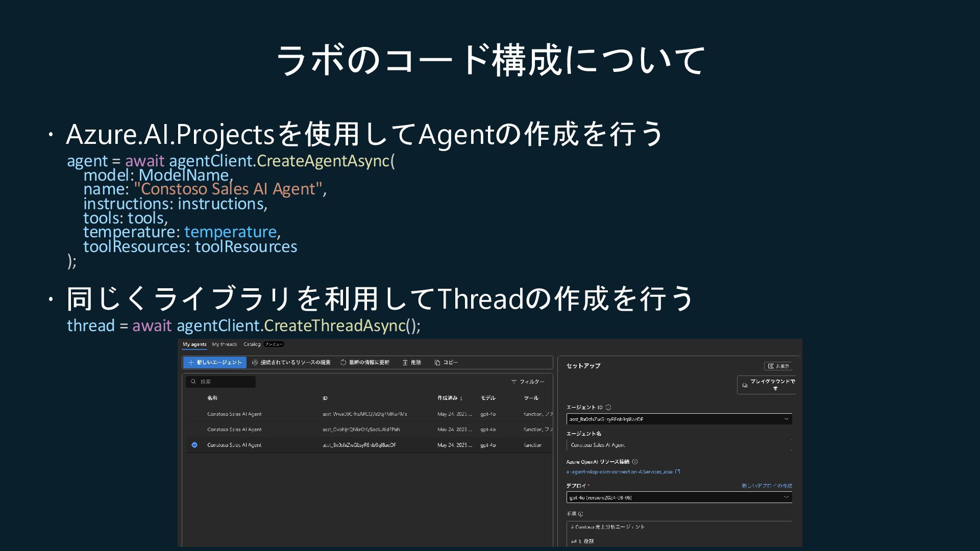Viewport: 980px width, 551px height.
Task: Click the copy icon for コピー
Action: (437, 363)
